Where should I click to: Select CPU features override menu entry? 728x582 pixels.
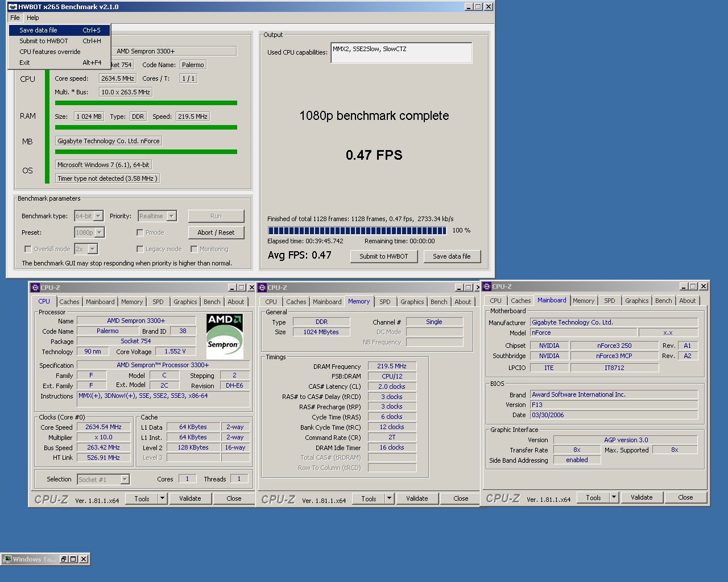59,52
